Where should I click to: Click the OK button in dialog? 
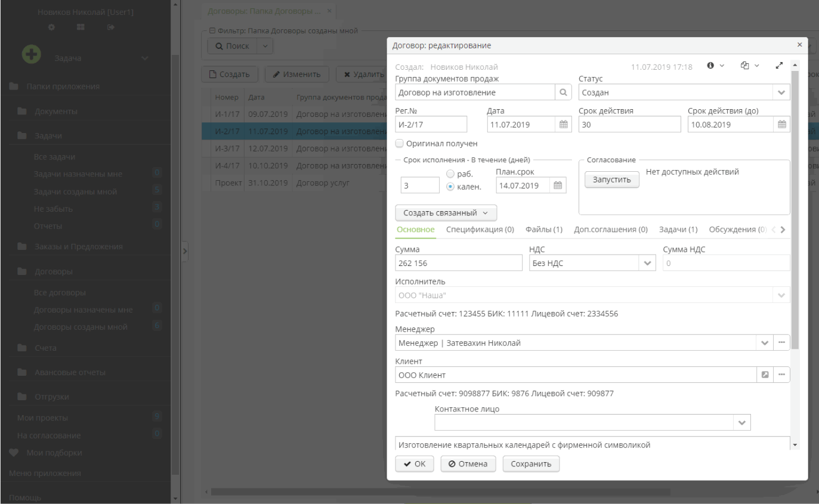(415, 464)
